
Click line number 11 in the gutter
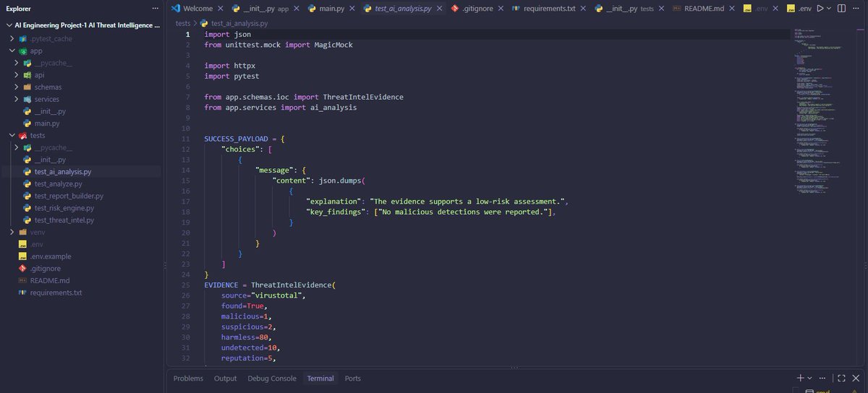tap(187, 139)
